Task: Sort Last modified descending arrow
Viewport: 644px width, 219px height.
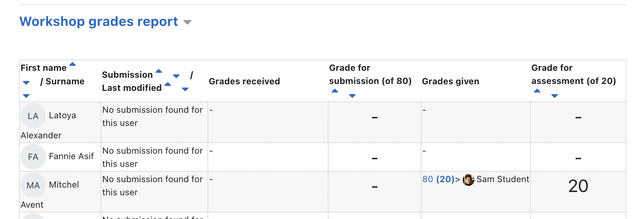Action: pos(185,89)
